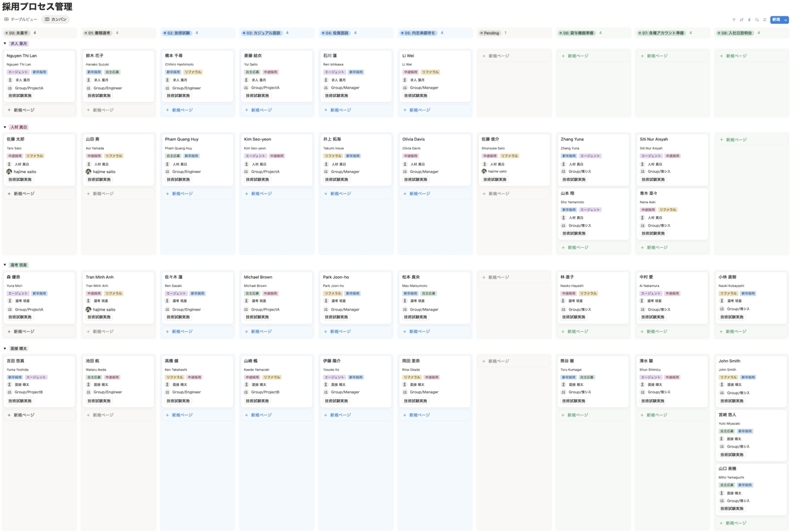Click 技術試験実施 on 森 優奈 card
Image resolution: width=793 pixels, height=532 pixels.
pos(20,317)
